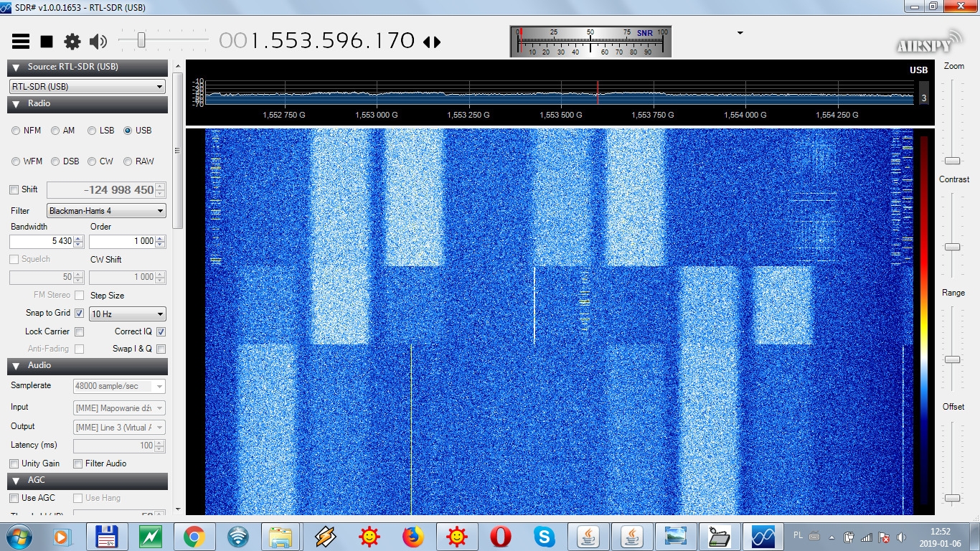Show hidden system tray icons

832,537
